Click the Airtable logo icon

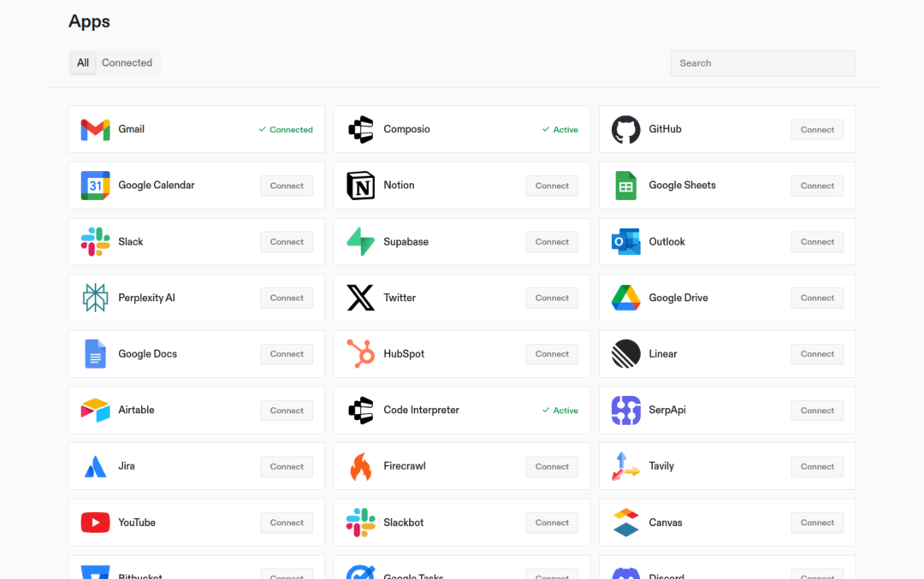pyautogui.click(x=95, y=411)
